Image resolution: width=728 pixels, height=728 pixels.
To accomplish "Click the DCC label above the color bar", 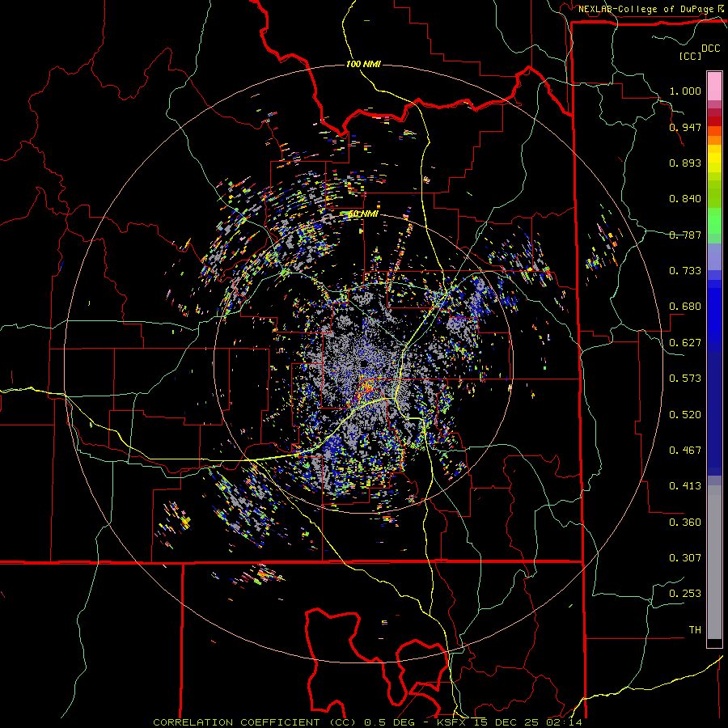I will point(711,49).
